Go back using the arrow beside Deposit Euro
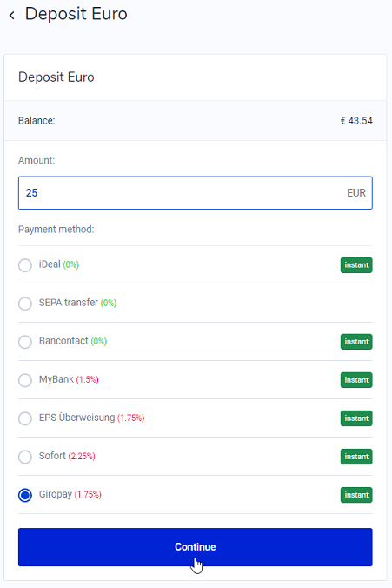The image size is (392, 588). (12, 15)
